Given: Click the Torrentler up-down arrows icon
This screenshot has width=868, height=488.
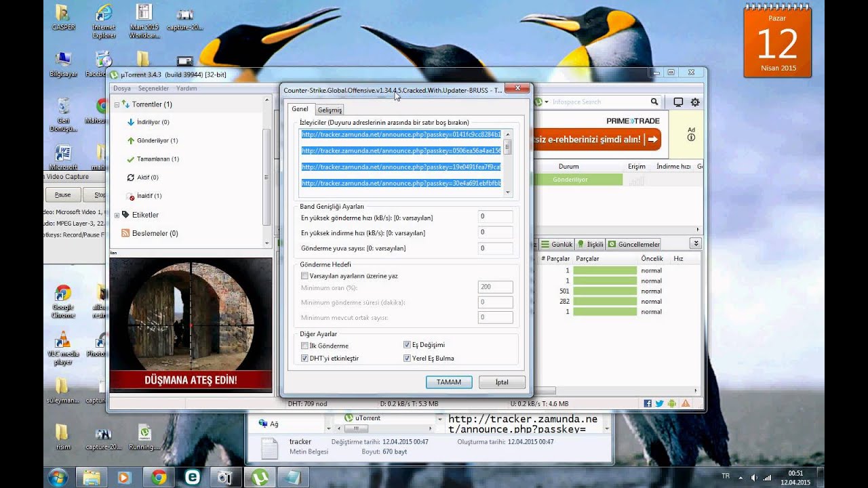Looking at the screenshot, I should pos(125,104).
